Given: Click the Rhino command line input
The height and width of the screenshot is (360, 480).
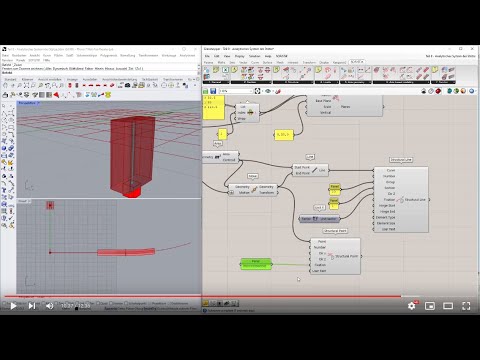Looking at the screenshot, I should 100,72.
